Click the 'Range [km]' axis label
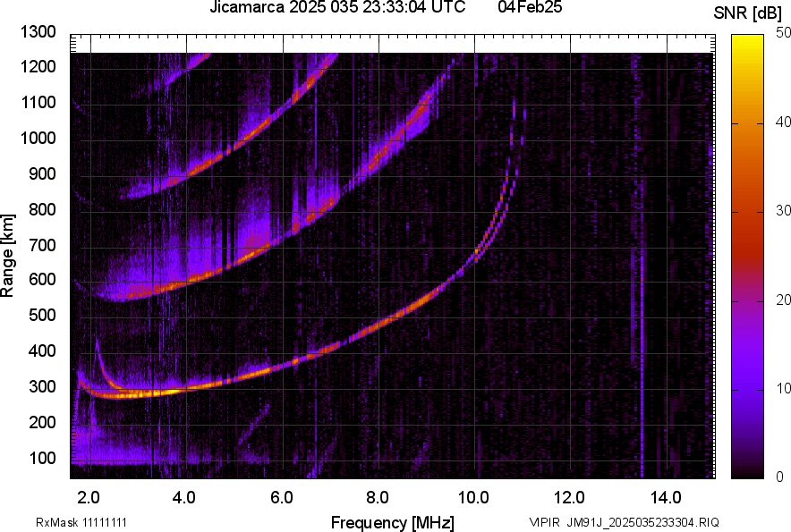791x532 pixels. [7, 256]
